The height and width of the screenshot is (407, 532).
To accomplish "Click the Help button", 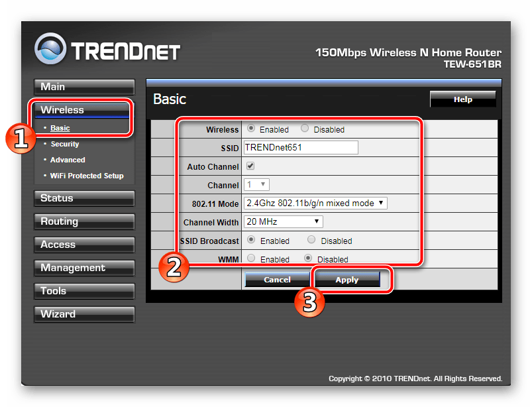I will tap(463, 99).
